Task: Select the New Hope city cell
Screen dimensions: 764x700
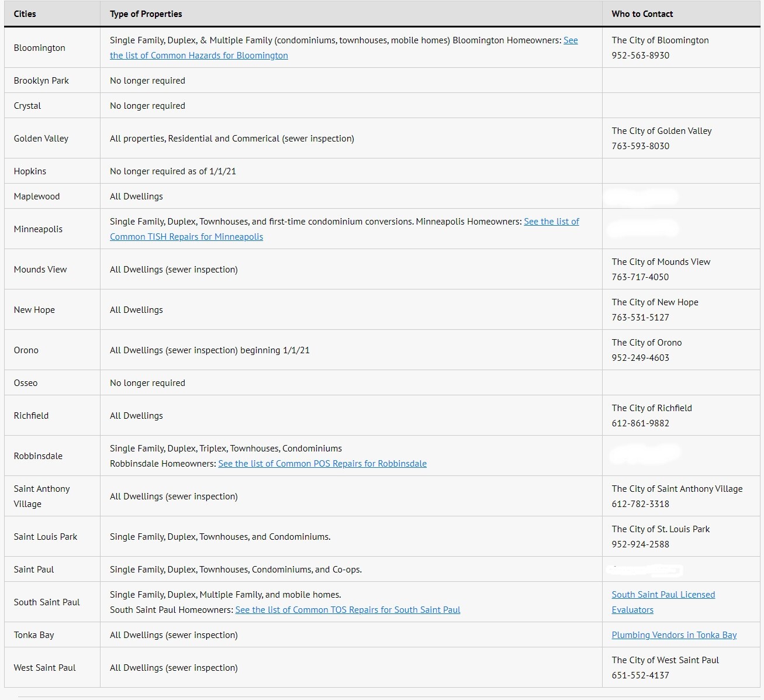Action: (52, 310)
